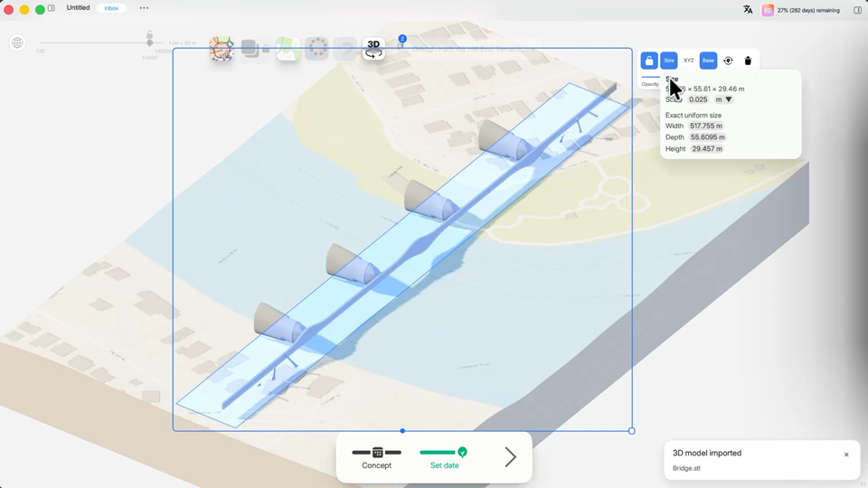Click the sketch map style thumbnail
This screenshot has height=488, width=868.
pyautogui.click(x=222, y=49)
